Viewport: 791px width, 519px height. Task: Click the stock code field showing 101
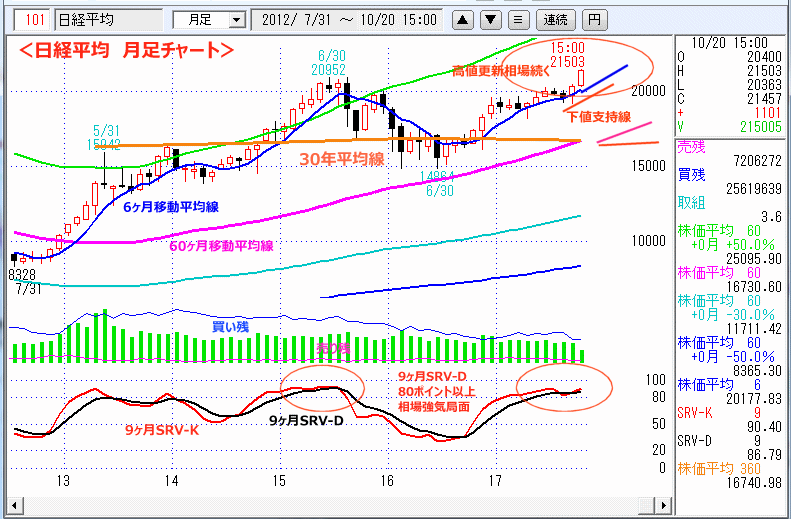33,19
